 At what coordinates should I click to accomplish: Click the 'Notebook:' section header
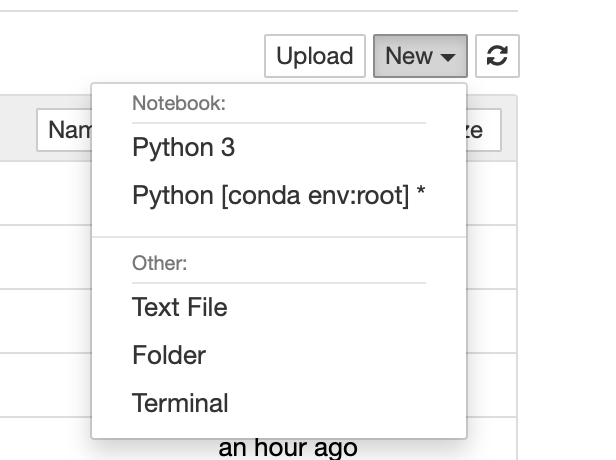179,103
